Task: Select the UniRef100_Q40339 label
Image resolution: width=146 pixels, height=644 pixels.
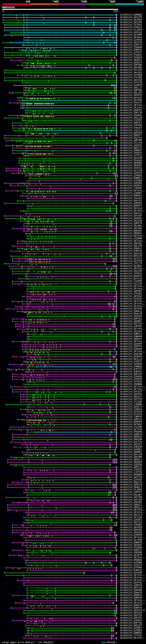Action: [x=131, y=80]
